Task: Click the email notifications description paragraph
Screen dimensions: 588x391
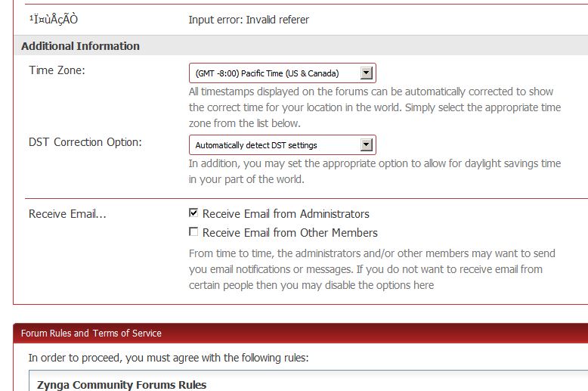Action: (x=372, y=269)
